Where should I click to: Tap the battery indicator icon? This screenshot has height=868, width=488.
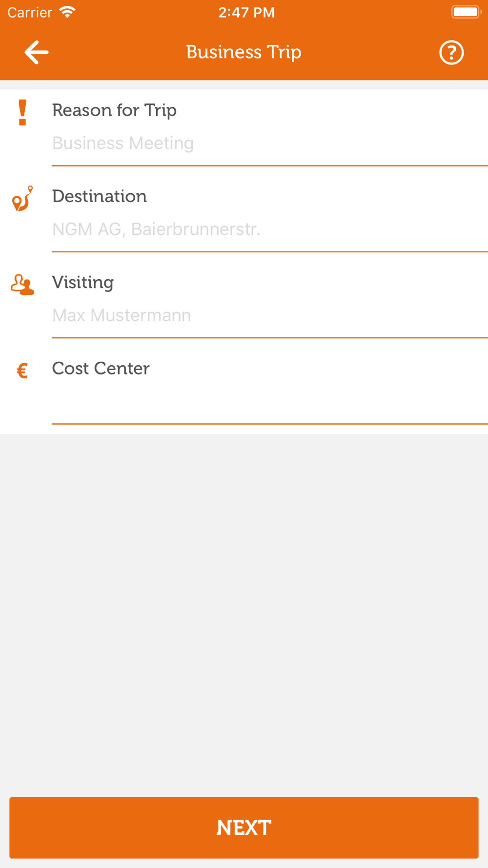[x=467, y=12]
